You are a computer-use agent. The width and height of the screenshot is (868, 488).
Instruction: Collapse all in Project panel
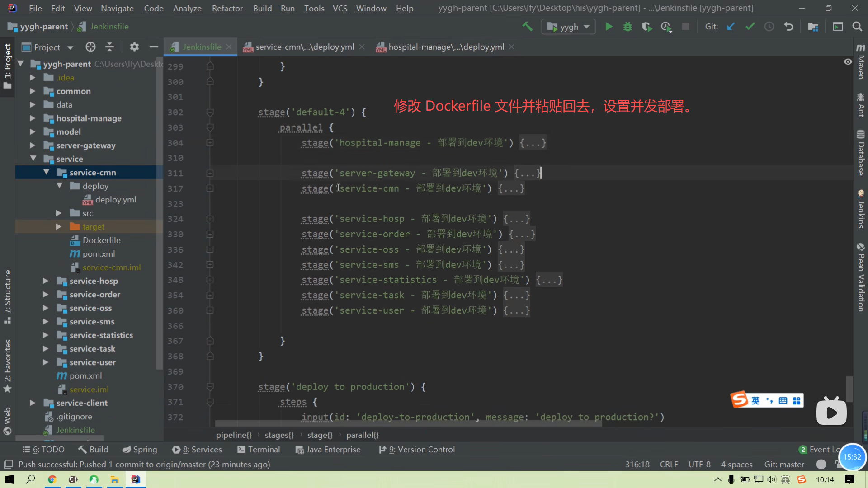click(109, 47)
